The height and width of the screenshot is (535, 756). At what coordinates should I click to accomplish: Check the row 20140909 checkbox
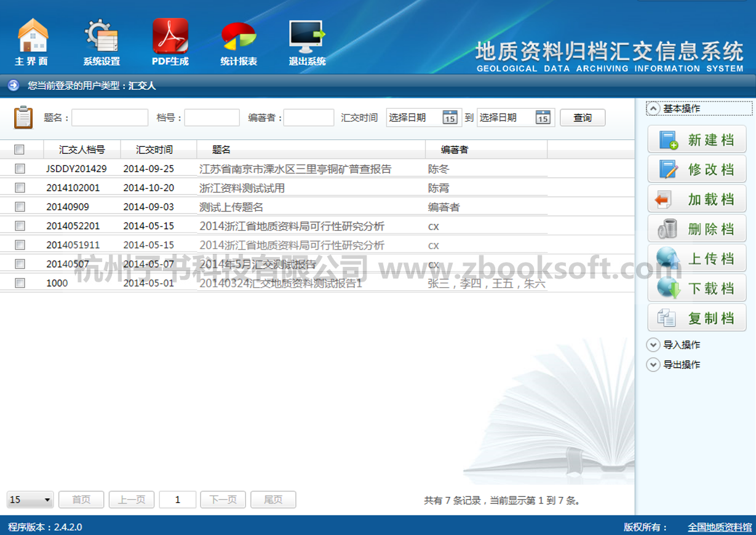click(x=20, y=207)
